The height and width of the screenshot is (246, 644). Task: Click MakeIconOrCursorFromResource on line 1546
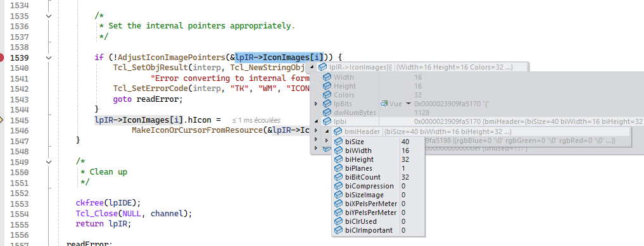[x=197, y=130]
